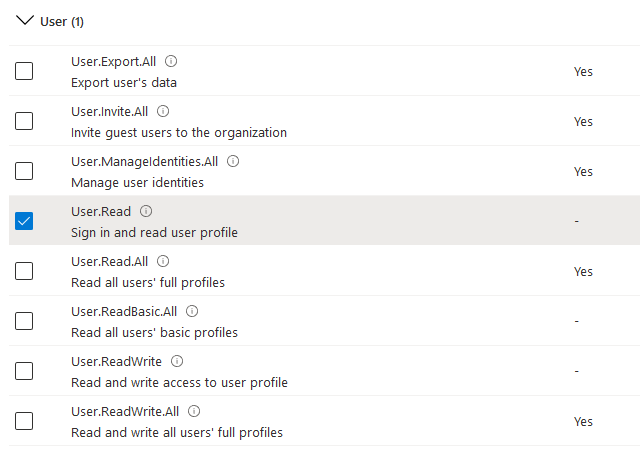Image resolution: width=640 pixels, height=457 pixels.
Task: Check the User.ReadBasic.All permission box
Action: [24, 321]
